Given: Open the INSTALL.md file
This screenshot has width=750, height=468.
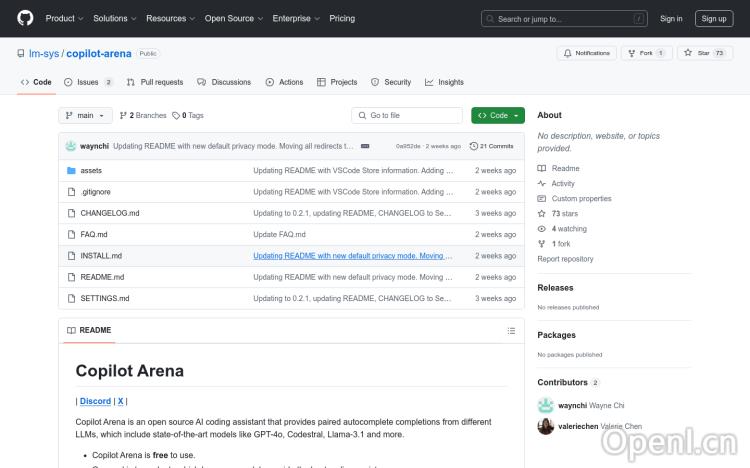Looking at the screenshot, I should tap(101, 256).
